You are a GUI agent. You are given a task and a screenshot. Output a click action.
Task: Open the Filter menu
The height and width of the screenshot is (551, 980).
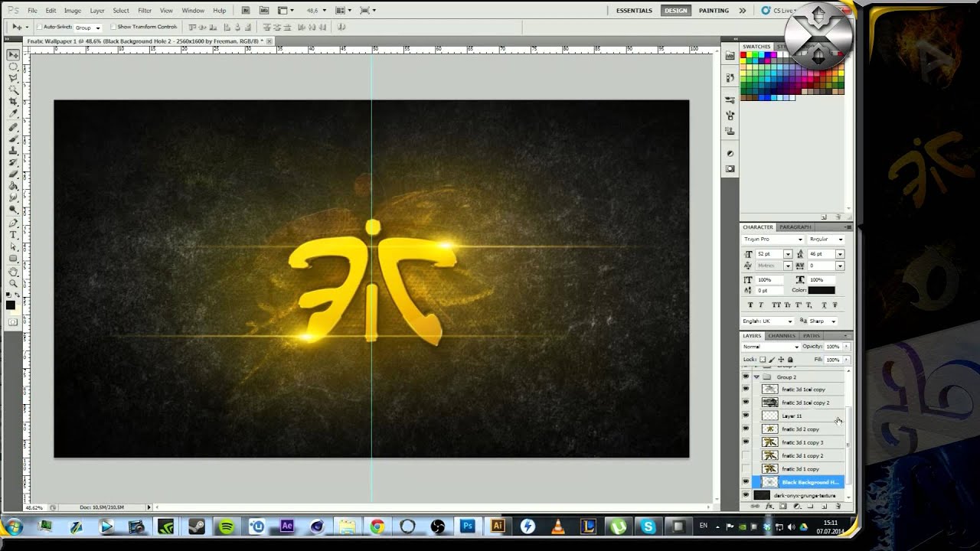point(145,11)
